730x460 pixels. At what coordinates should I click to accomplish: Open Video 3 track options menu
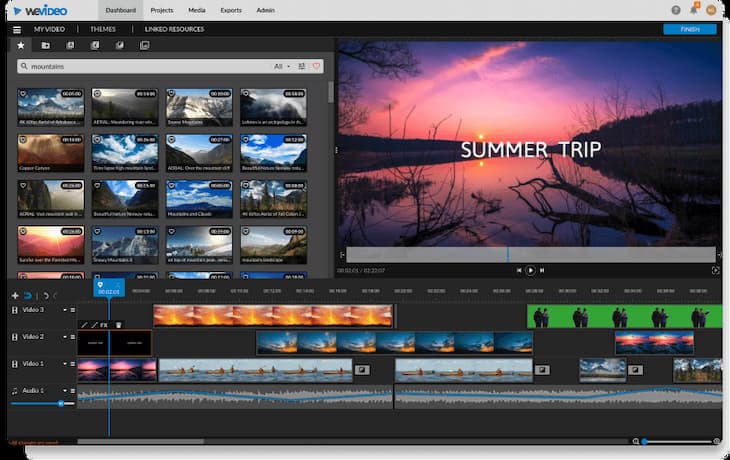[x=73, y=310]
